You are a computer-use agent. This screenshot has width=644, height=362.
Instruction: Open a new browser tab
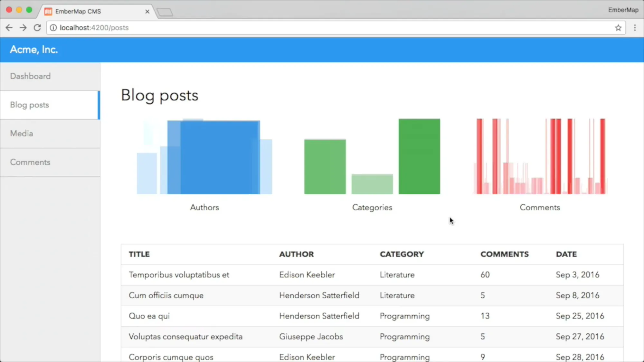(x=165, y=12)
